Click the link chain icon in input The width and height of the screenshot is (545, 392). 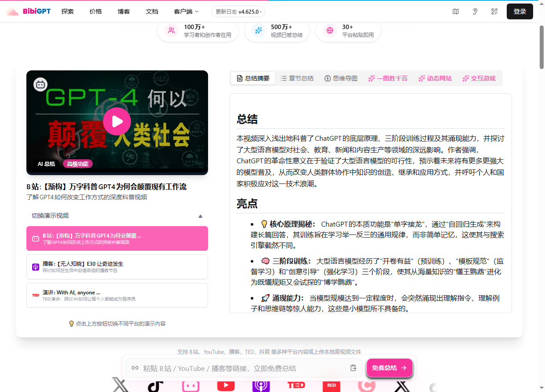pos(135,368)
